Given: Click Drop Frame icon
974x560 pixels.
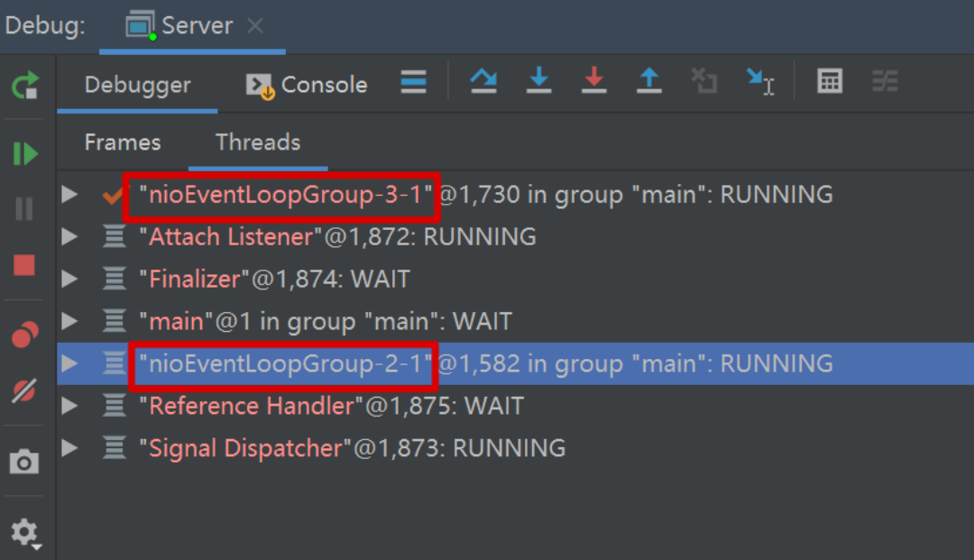Looking at the screenshot, I should (704, 81).
